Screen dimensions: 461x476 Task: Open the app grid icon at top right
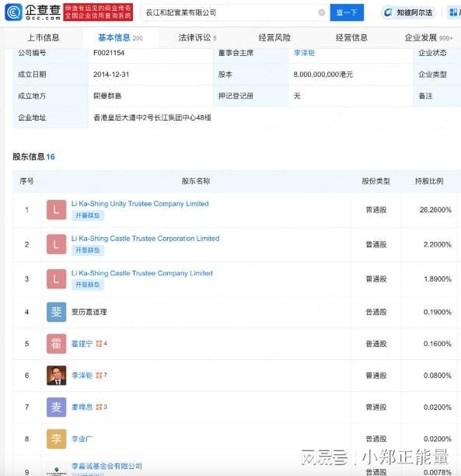point(453,12)
